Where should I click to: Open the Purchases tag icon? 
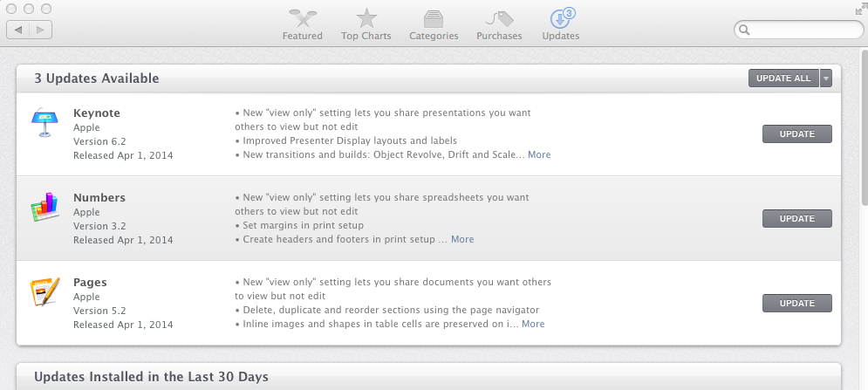click(499, 18)
